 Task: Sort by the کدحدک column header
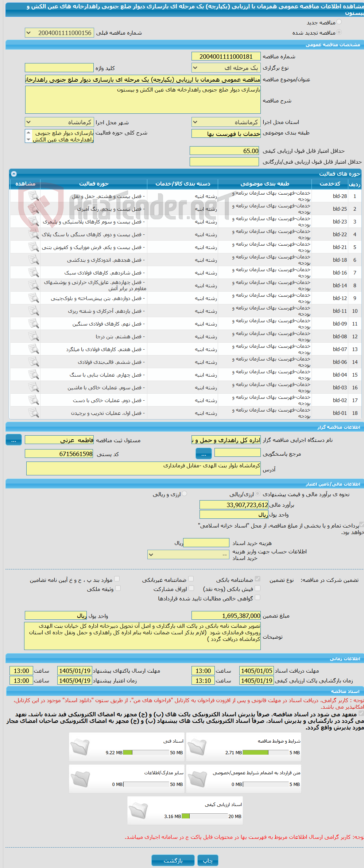pyautogui.click(x=330, y=184)
